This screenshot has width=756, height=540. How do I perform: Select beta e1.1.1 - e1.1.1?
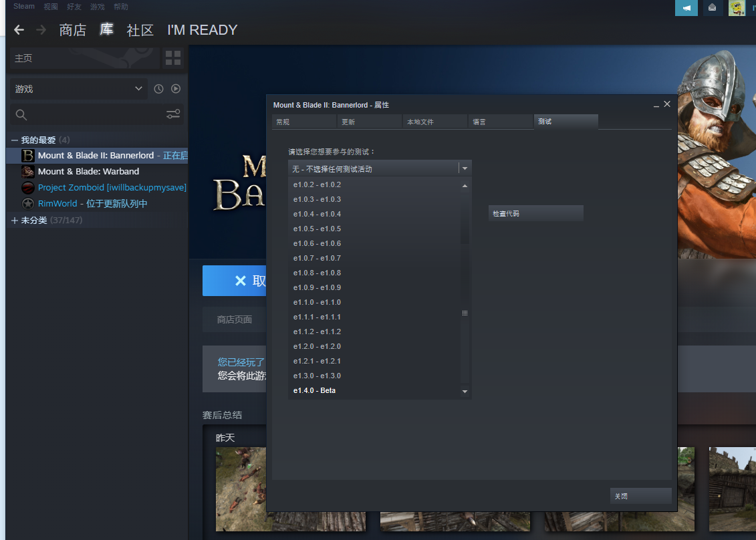pos(374,317)
